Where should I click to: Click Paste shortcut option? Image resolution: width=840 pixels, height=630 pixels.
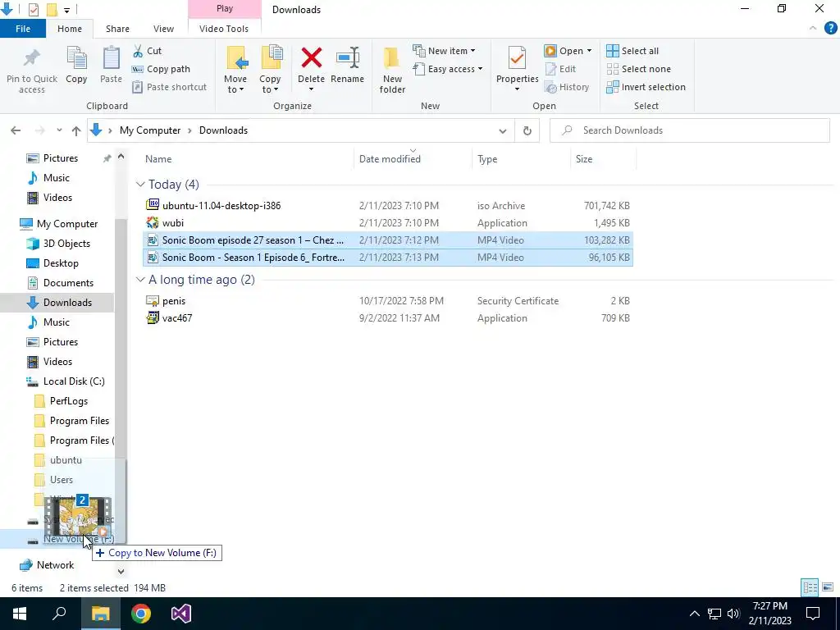169,87
